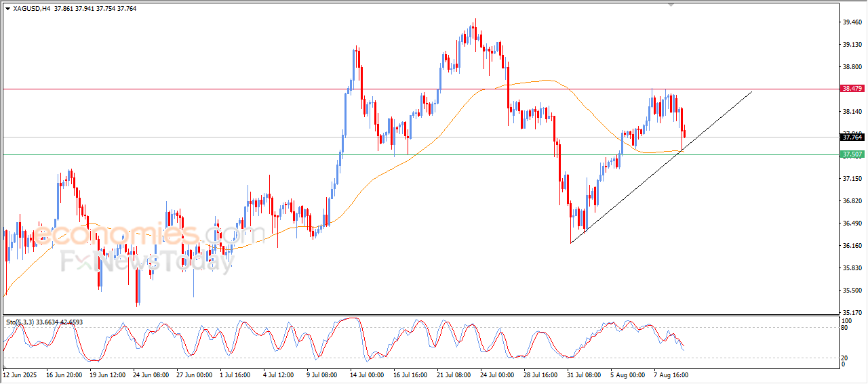Viewport: 868px width, 384px height.
Task: Click the 21 Jul 08:00 time label
Action: click(453, 375)
